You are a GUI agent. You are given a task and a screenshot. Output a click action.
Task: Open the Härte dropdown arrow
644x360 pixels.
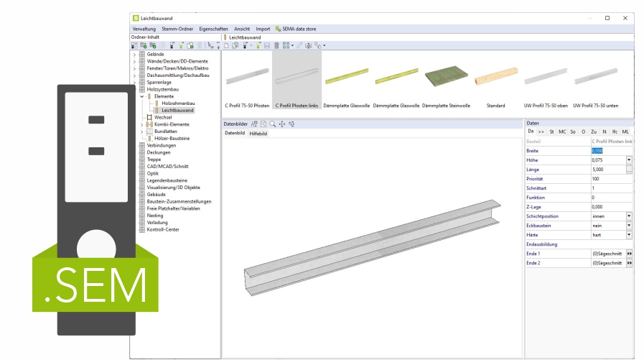coord(629,235)
